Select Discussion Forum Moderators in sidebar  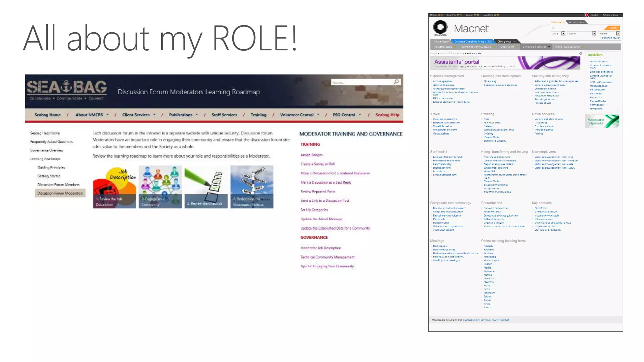(x=60, y=193)
